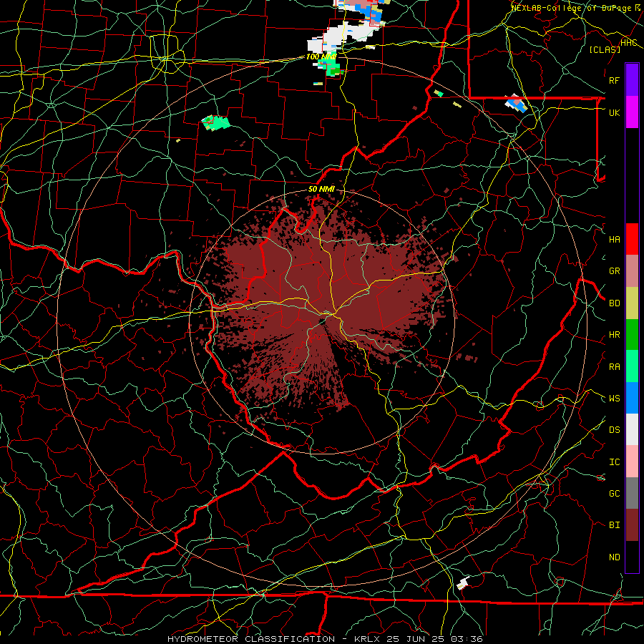Click the olive-yellow BD legend swatch

point(632,303)
